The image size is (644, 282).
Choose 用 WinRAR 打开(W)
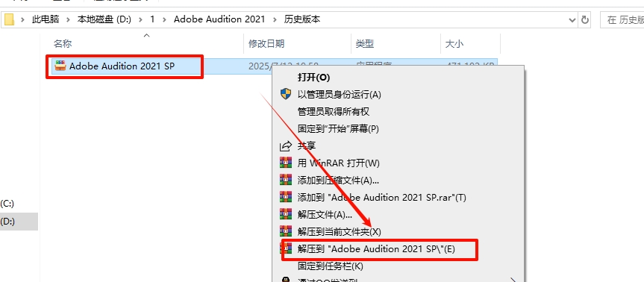(339, 163)
